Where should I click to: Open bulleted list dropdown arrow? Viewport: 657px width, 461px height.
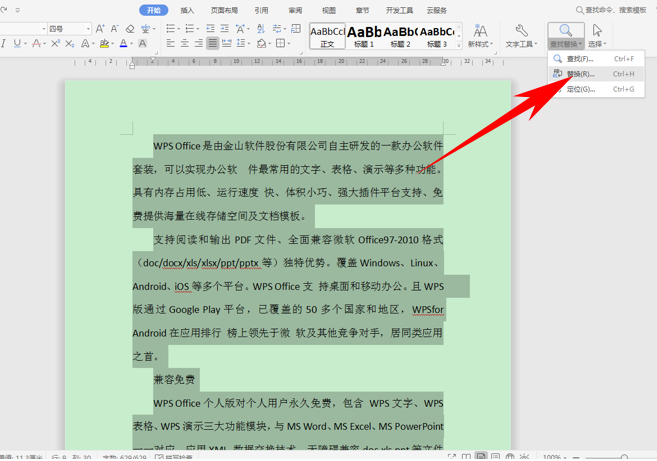click(178, 29)
